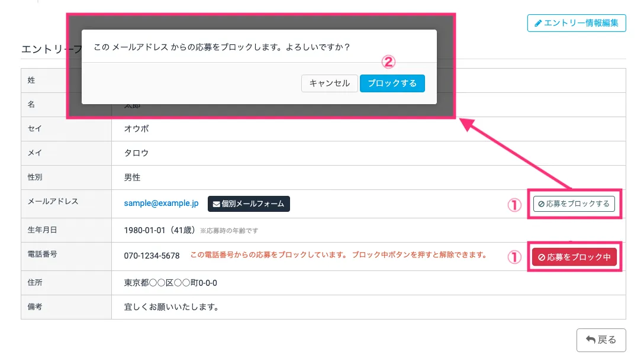Click the phone number 070-1234-5678
Screen dimensions: 644x358
(152, 256)
